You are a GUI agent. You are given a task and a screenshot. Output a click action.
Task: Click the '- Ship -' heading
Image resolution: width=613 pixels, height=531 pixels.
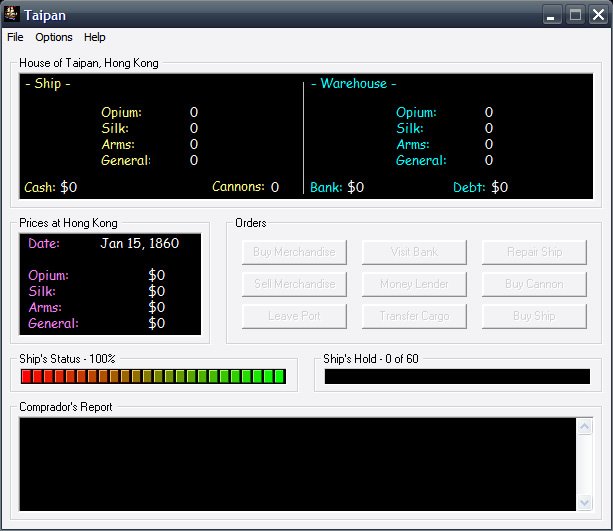pos(48,84)
